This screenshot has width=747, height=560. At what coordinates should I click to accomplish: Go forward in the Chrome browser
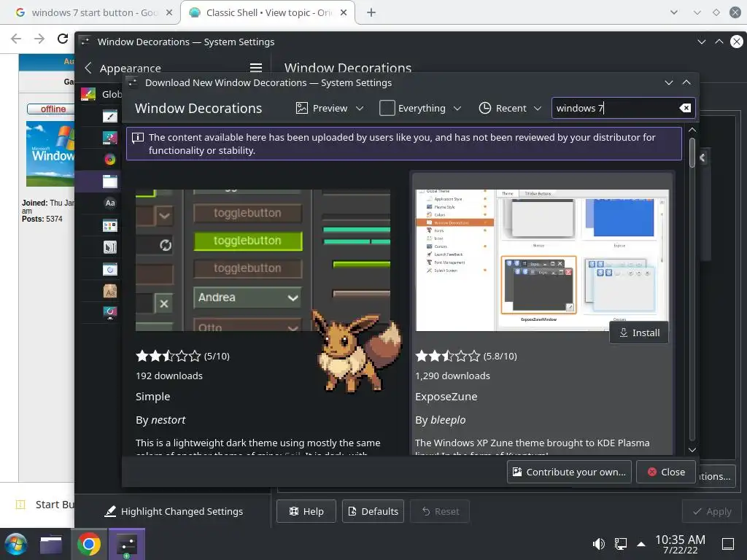click(x=39, y=39)
